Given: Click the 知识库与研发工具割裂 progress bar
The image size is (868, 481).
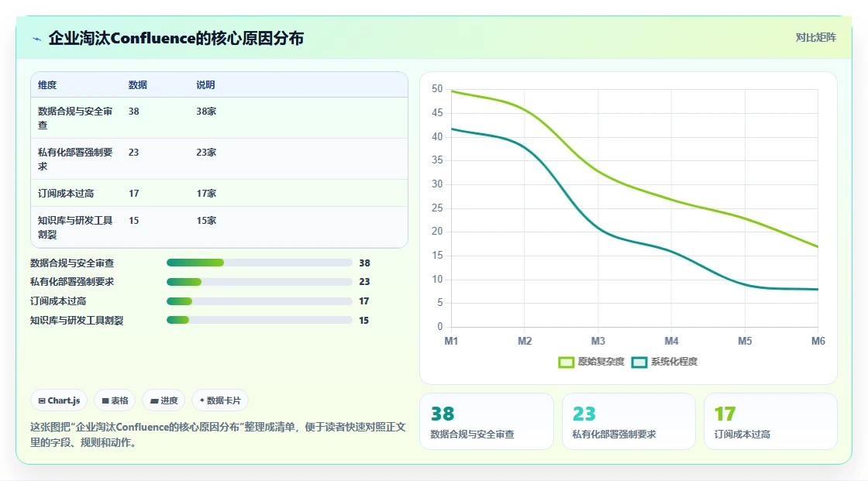Looking at the screenshot, I should (x=259, y=320).
